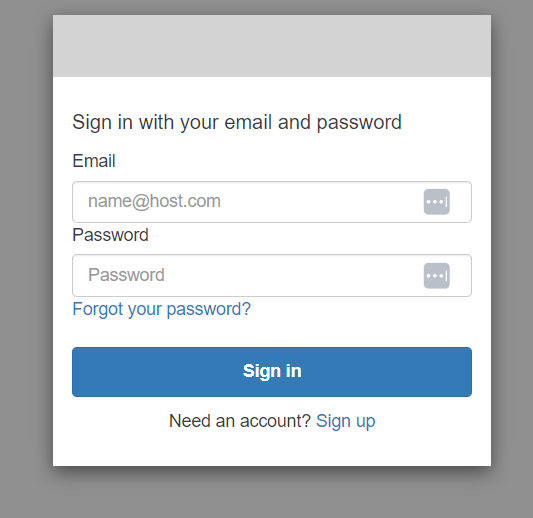Click the name@host.com placeholder text
The image size is (533, 518).
[154, 201]
